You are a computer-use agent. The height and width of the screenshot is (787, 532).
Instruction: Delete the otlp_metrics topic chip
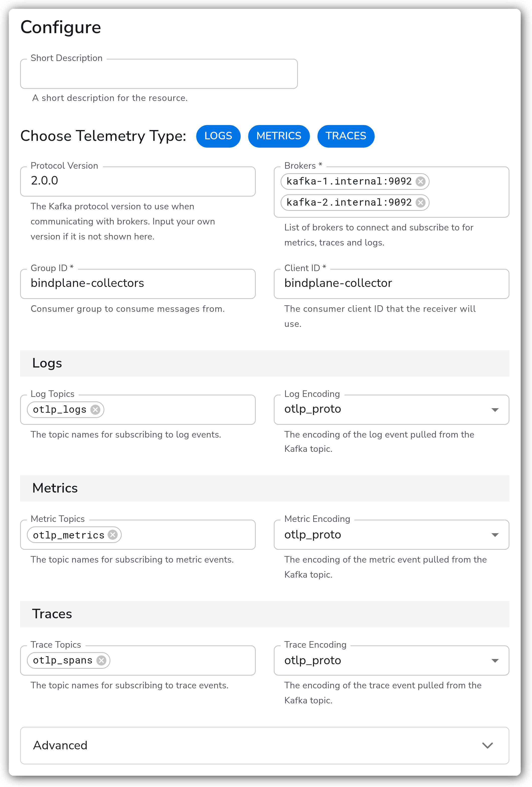pos(113,535)
